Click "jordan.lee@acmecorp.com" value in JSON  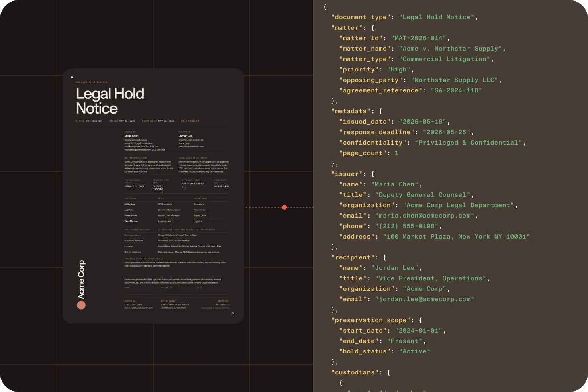pos(425,299)
